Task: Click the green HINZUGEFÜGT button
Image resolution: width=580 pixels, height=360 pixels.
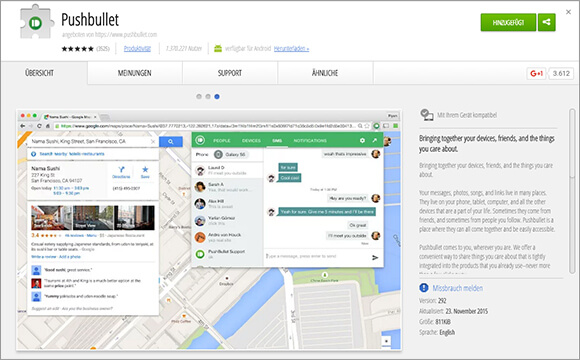Action: click(x=508, y=23)
